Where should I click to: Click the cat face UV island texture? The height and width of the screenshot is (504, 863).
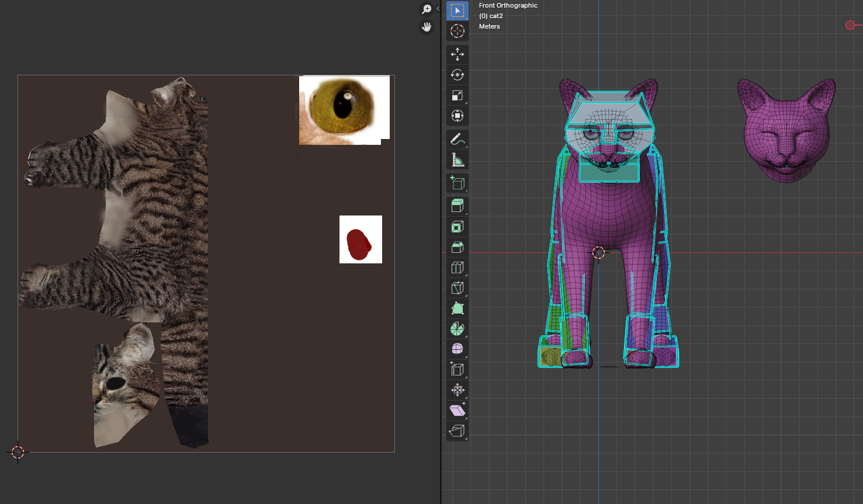126,385
